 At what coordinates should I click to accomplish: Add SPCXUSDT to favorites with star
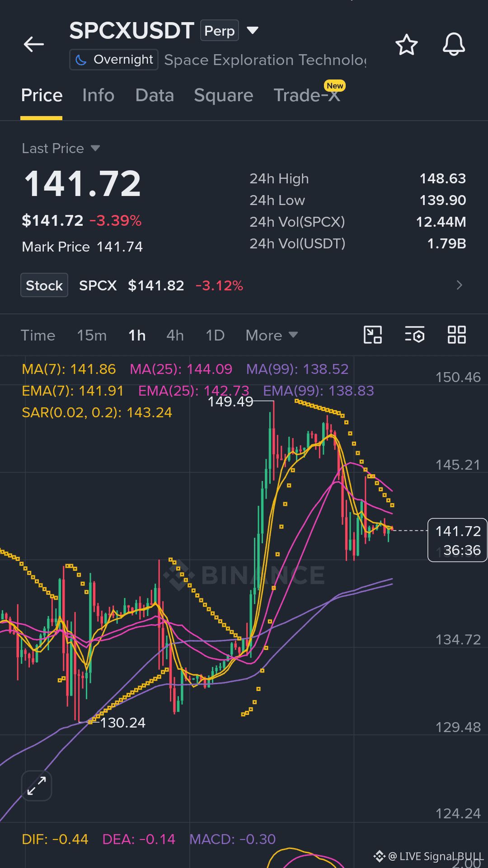[x=406, y=45]
